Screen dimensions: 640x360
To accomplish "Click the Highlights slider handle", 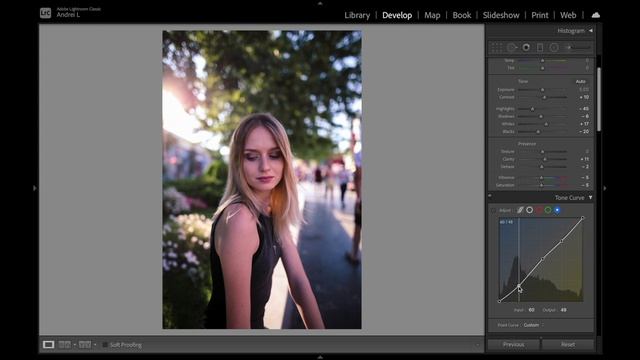I will coord(532,109).
